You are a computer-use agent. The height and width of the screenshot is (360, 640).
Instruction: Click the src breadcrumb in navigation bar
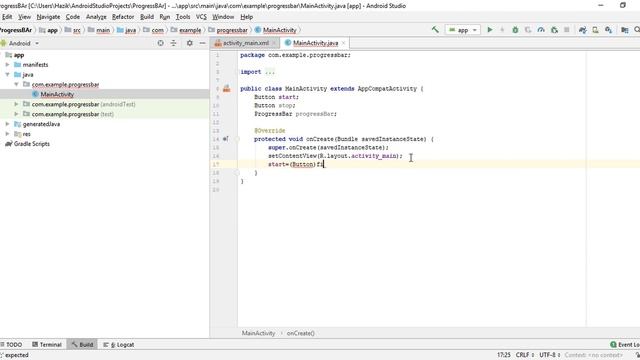77,30
